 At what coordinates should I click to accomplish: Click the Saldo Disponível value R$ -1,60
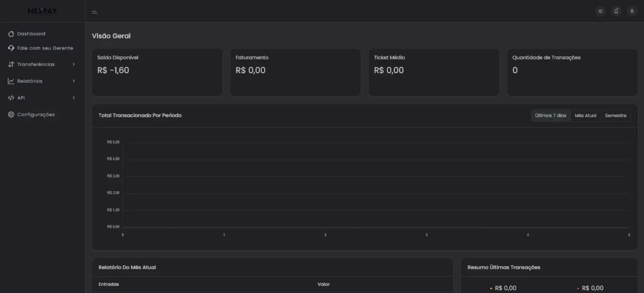pyautogui.click(x=113, y=70)
